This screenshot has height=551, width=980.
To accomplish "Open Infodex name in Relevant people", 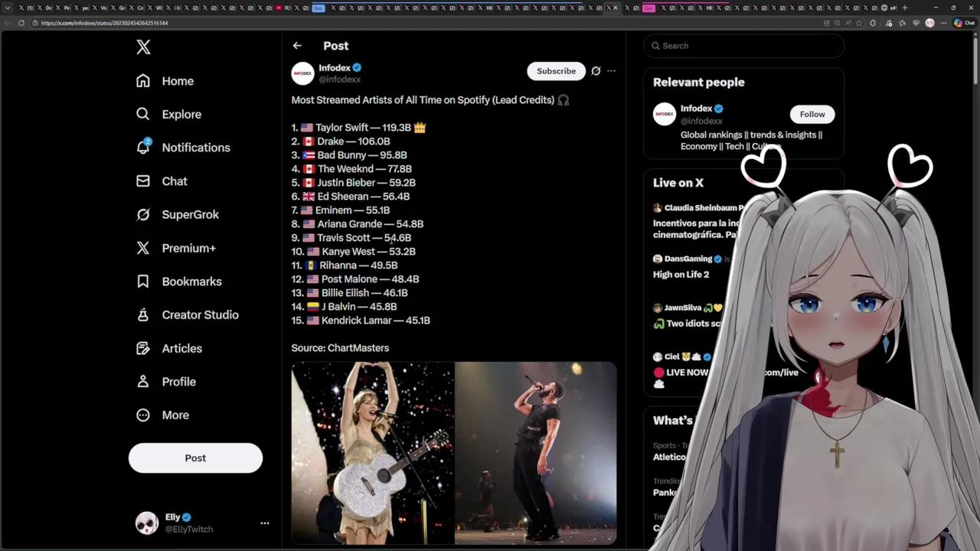I will [696, 109].
